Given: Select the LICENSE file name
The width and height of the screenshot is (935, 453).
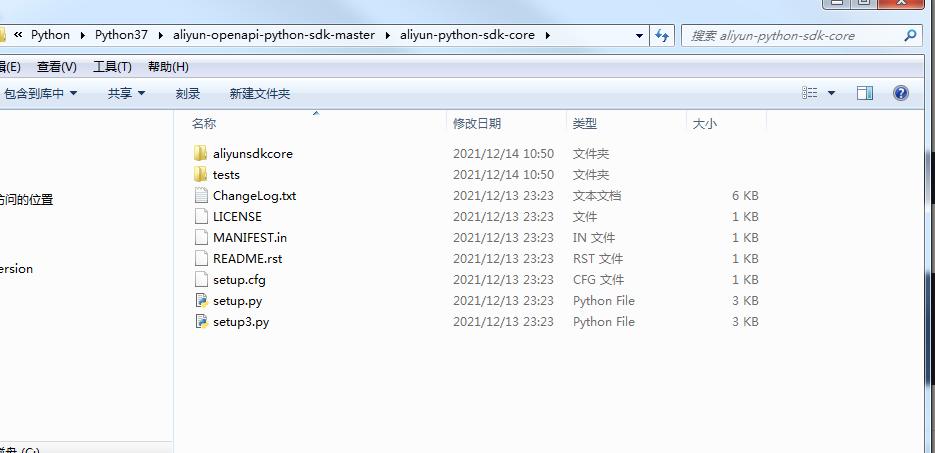Looking at the screenshot, I should tap(237, 216).
